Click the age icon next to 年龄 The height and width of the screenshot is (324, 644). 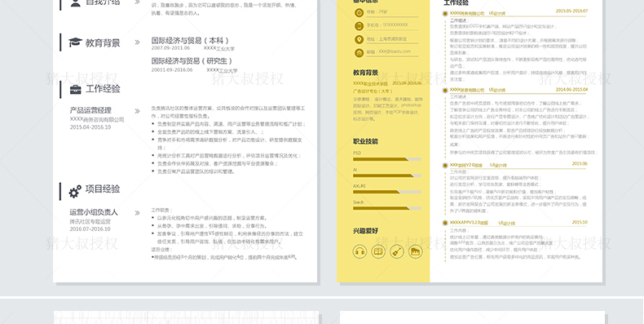[x=359, y=13]
